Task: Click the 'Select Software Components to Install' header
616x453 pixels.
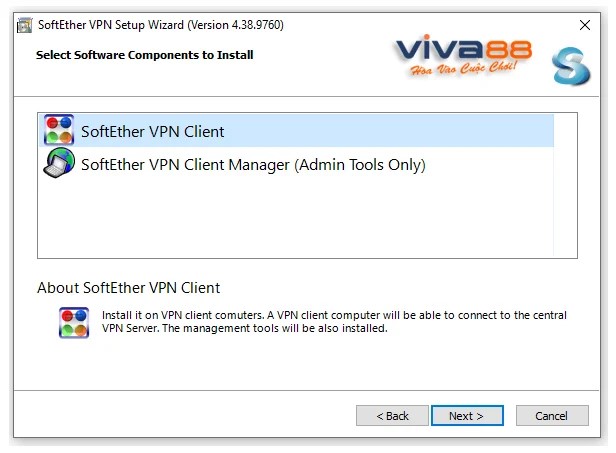Action: coord(144,55)
